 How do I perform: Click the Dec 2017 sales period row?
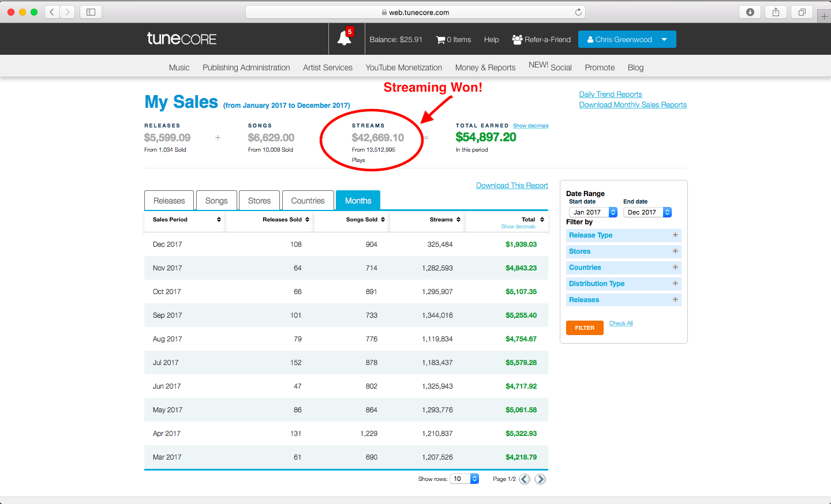346,245
